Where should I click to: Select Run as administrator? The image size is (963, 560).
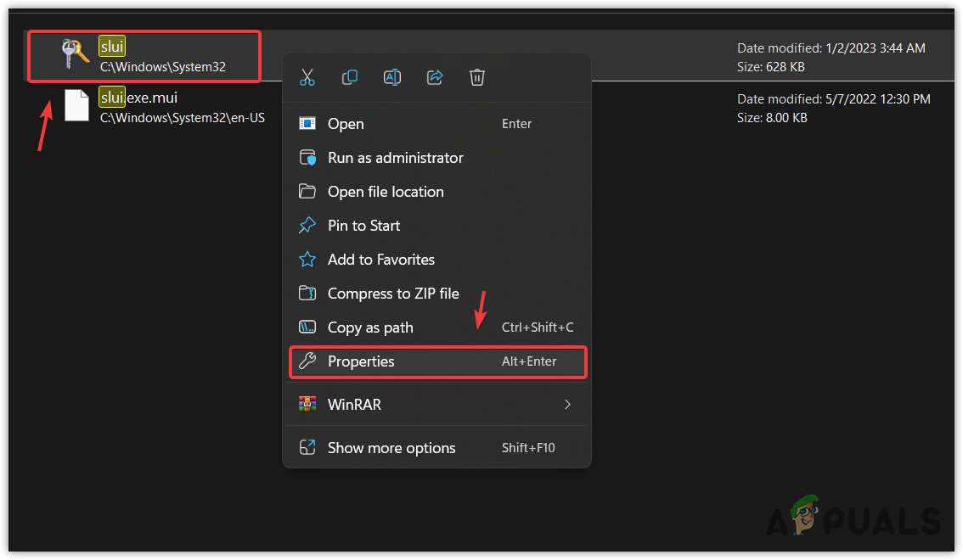395,158
